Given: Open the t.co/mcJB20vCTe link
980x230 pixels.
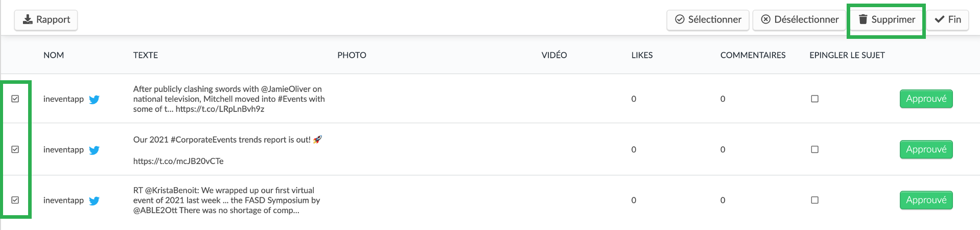Looking at the screenshot, I should coord(178,161).
